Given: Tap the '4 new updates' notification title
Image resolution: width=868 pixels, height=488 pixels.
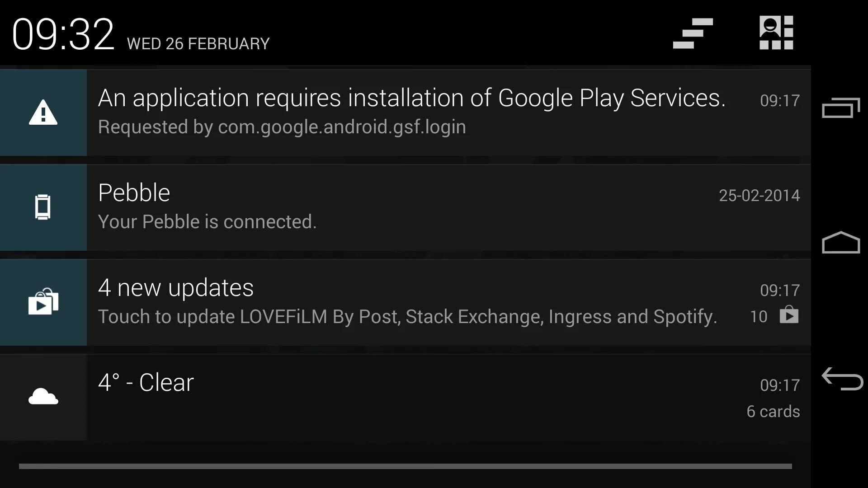Looking at the screenshot, I should (176, 288).
